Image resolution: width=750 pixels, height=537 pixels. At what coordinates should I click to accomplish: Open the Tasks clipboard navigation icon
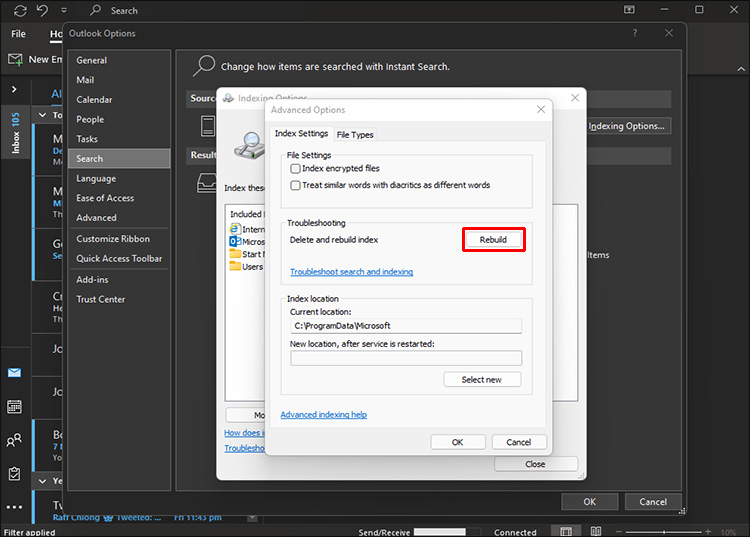(14, 473)
